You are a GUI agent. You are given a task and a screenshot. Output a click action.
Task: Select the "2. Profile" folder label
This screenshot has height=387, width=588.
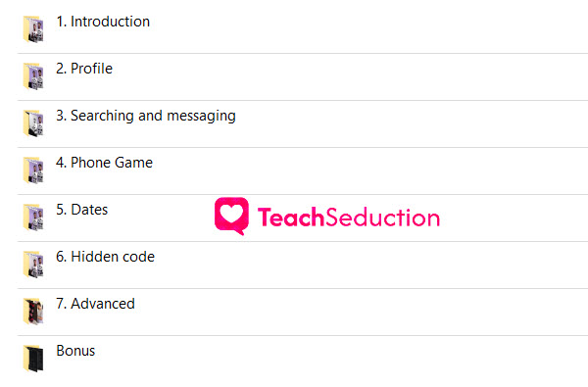coord(84,69)
